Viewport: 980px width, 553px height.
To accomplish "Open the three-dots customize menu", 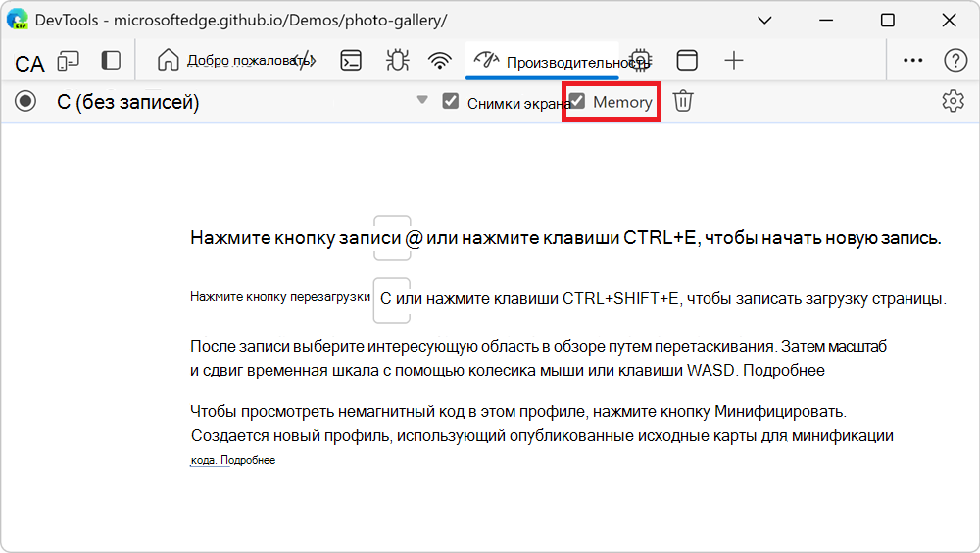I will [x=913, y=61].
